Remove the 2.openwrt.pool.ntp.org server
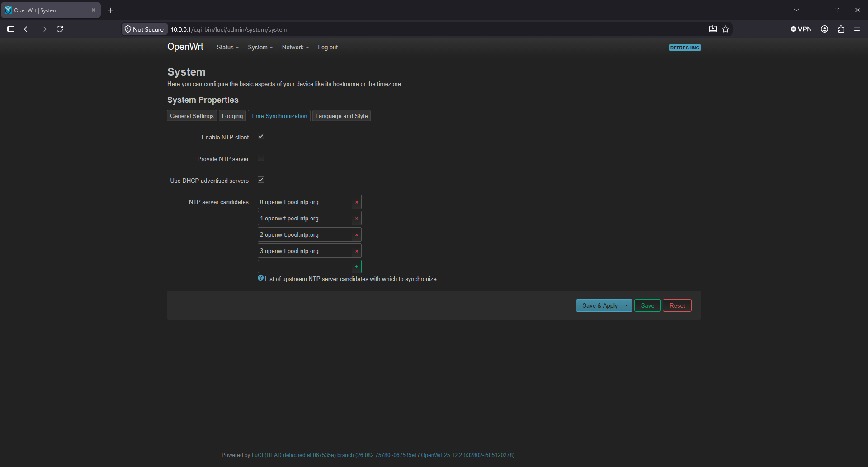This screenshot has width=868, height=467. 357,235
